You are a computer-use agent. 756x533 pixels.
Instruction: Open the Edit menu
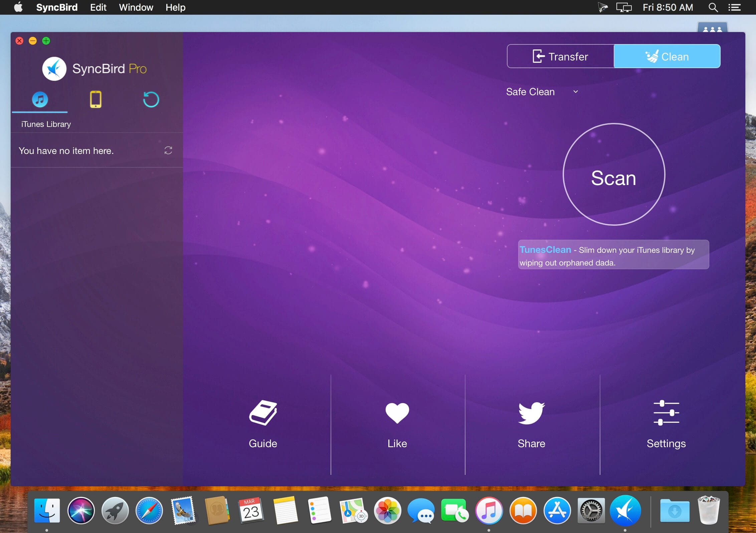coord(98,7)
